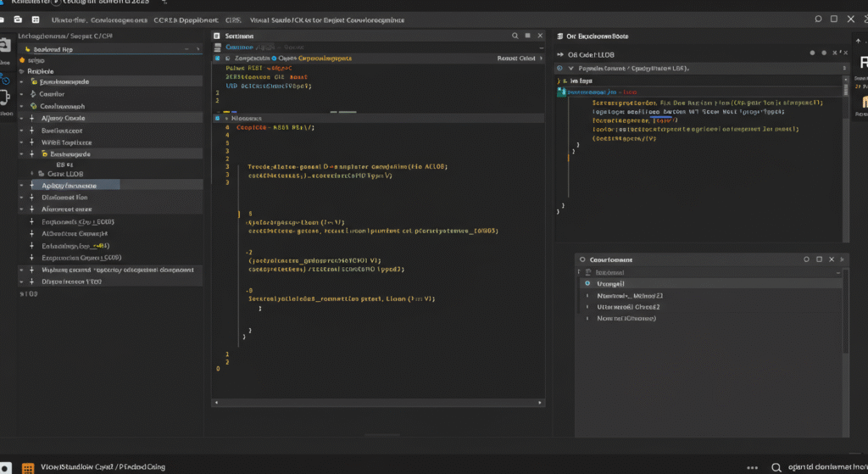The height and width of the screenshot is (474, 868).
Task: Click the left arrow of the editor's horizontal scrollbar
Action: 216,403
